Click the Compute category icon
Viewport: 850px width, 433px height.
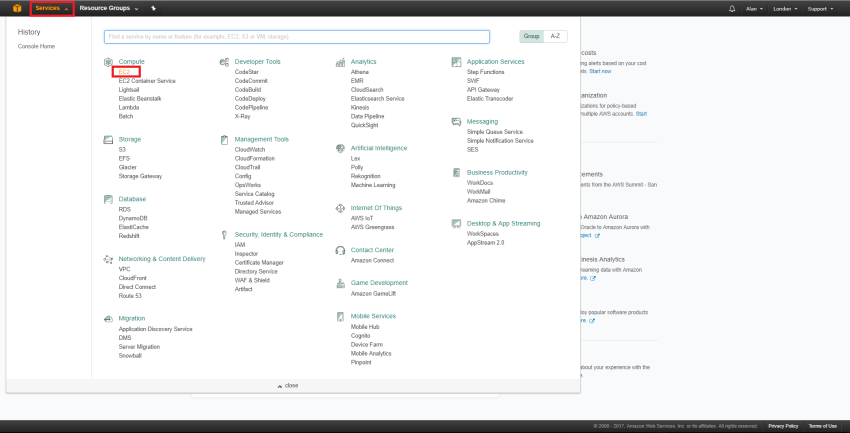point(108,62)
